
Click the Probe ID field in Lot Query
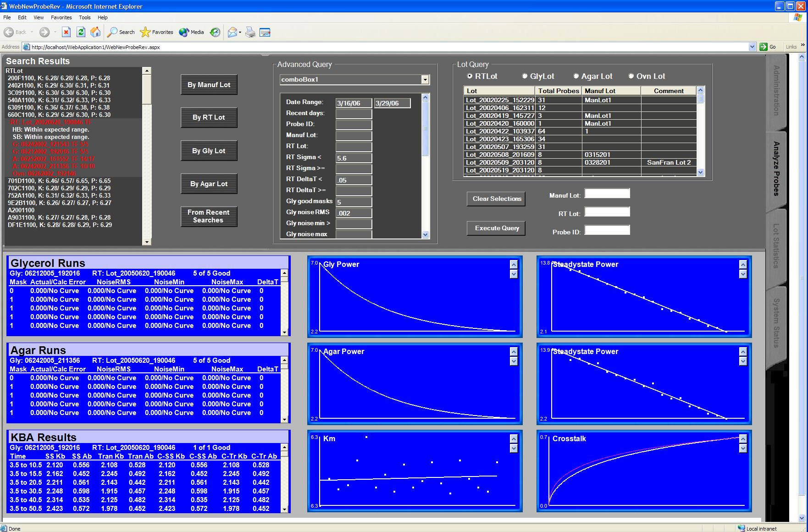click(607, 230)
